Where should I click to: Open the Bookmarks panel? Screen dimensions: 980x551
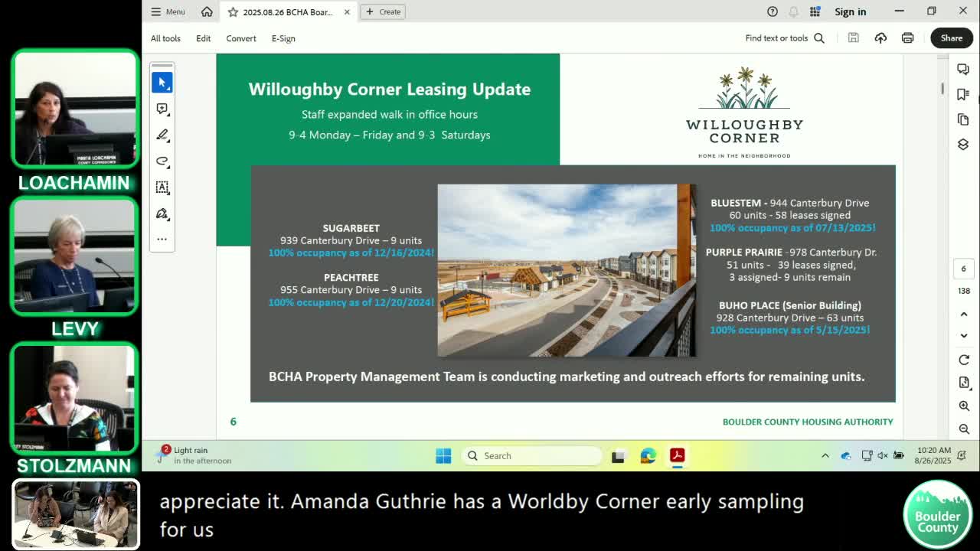click(963, 94)
